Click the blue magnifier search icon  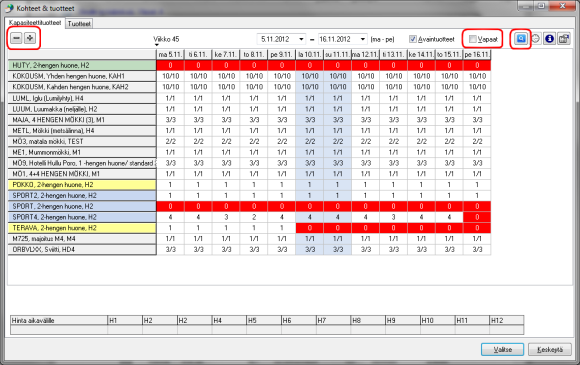pos(521,38)
